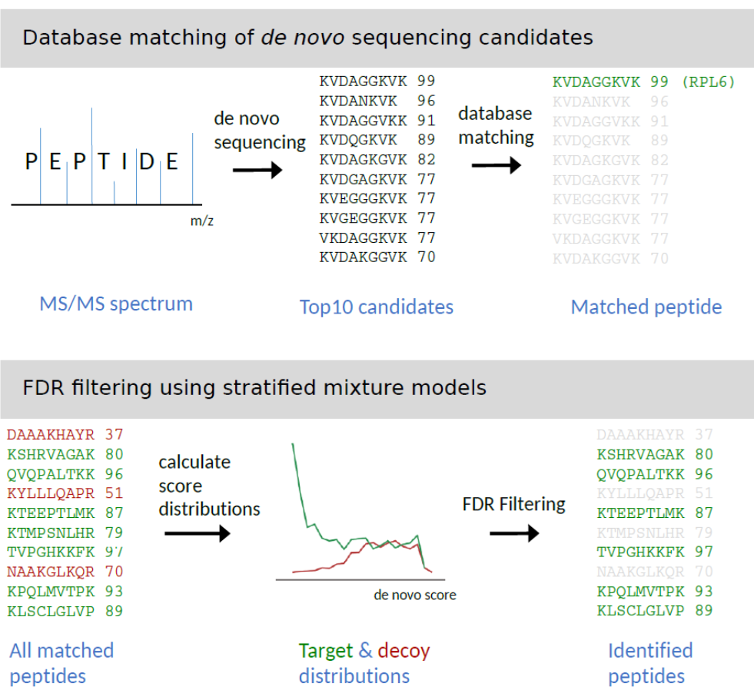Click the 'm/z' axis label
Image resolution: width=754 pixels, height=700 pixels.
[201, 221]
